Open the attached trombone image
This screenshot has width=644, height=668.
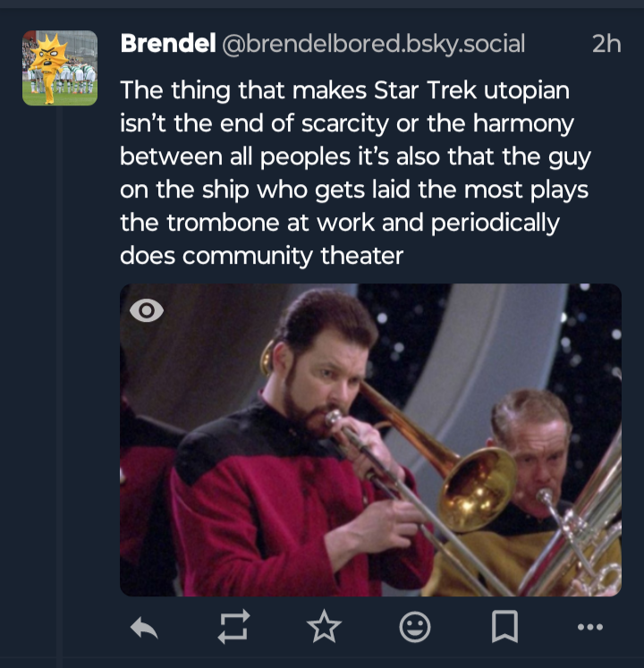pos(370,440)
